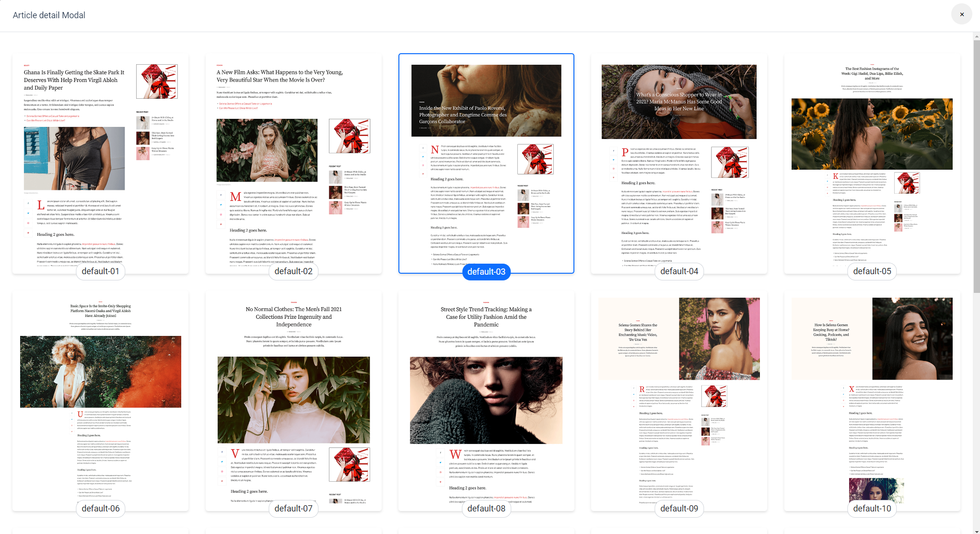Click the default-02 label badge
This screenshot has width=980, height=534.
[x=293, y=271]
